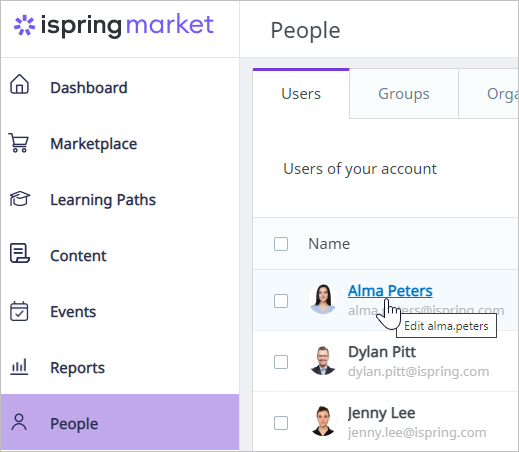This screenshot has width=519, height=452.
Task: Click the iSpring Market logo
Action: click(114, 25)
